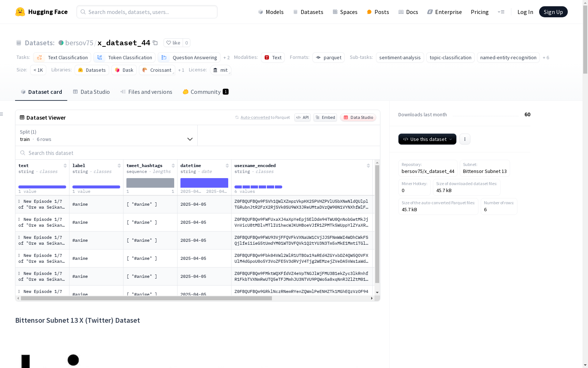Click the Hugging Face logo icon
This screenshot has height=368, width=588.
[20, 12]
